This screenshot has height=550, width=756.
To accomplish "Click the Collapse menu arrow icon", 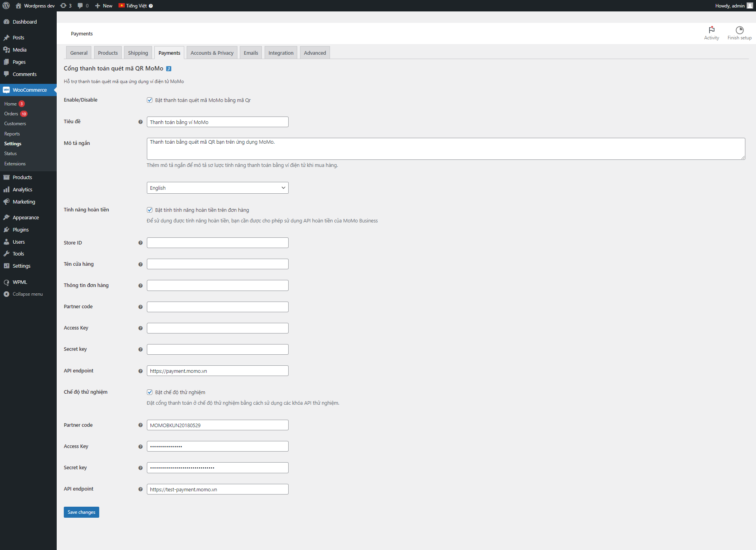I will 6,294.
